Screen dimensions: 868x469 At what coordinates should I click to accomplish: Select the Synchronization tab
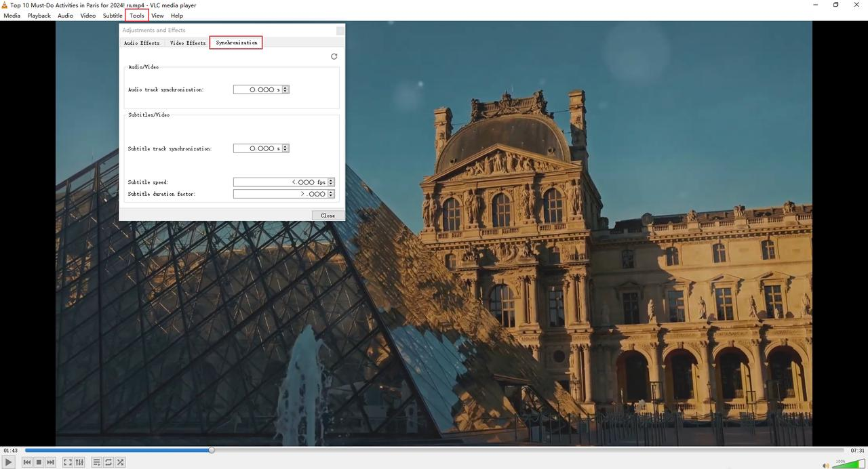(x=236, y=43)
